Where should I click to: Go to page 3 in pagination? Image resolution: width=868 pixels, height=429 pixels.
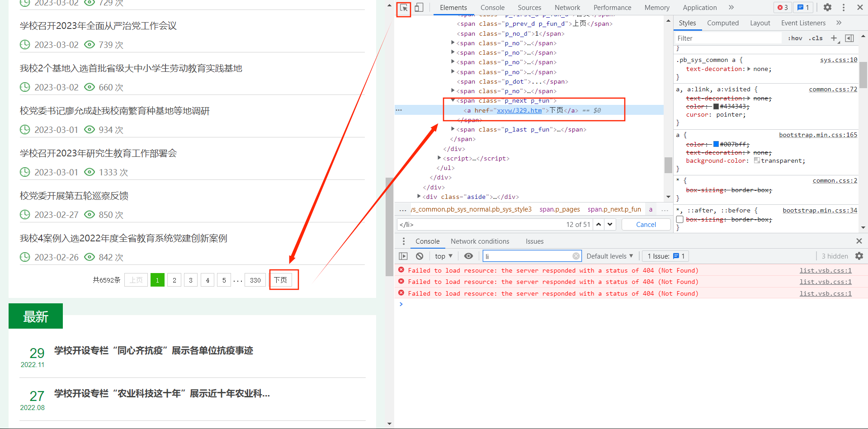point(191,280)
